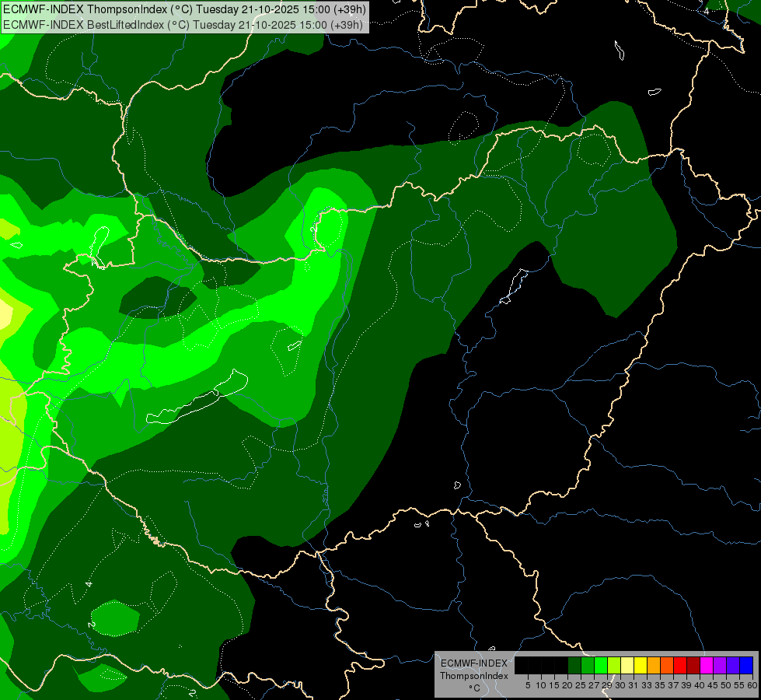Click legend tick value 10
The height and width of the screenshot is (700, 761).
(541, 685)
